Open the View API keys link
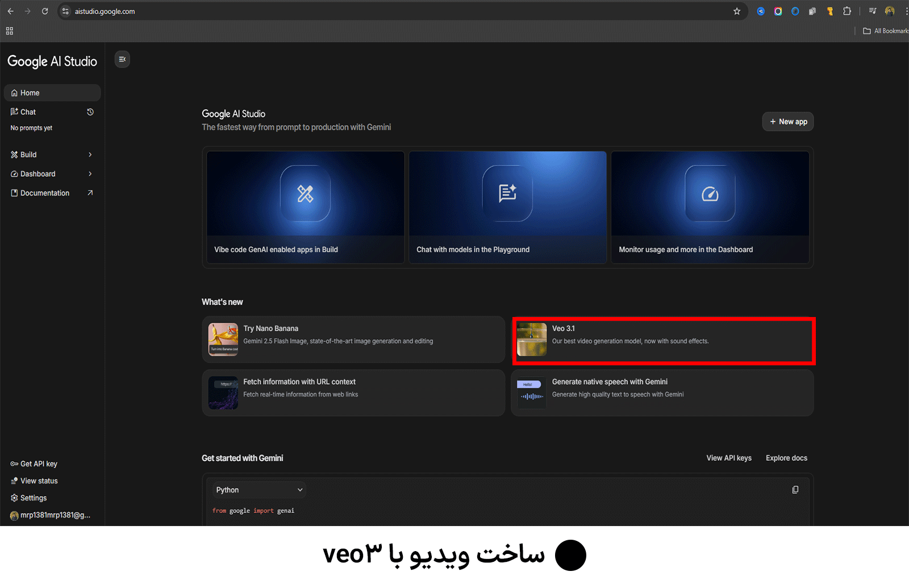Image resolution: width=909 pixels, height=588 pixels. pos(728,458)
